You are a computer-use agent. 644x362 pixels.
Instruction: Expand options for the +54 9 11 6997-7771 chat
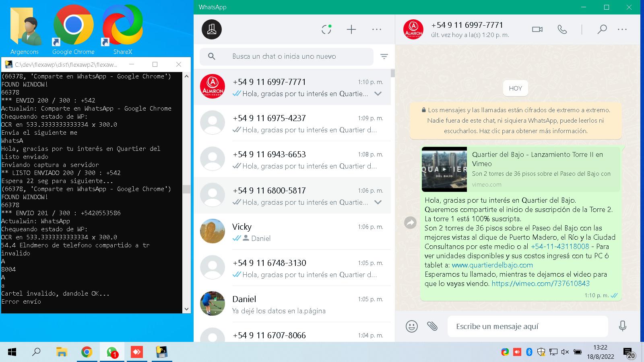(378, 94)
